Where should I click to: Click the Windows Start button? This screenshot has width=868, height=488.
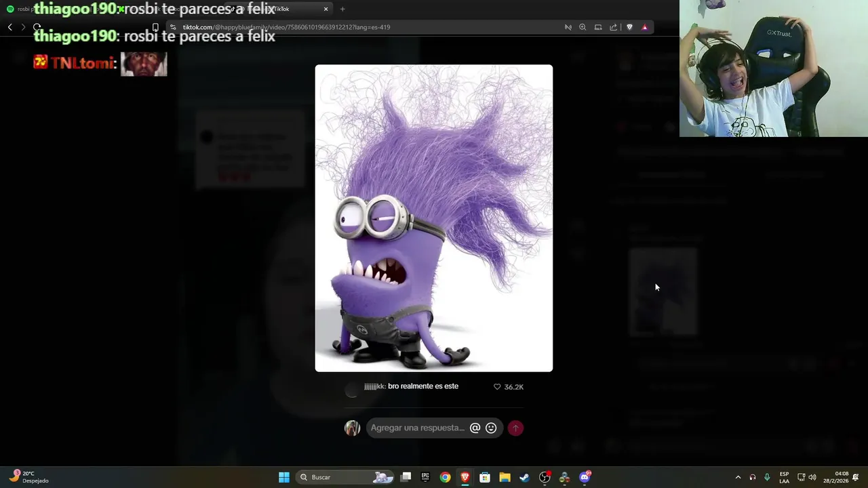coord(284,477)
